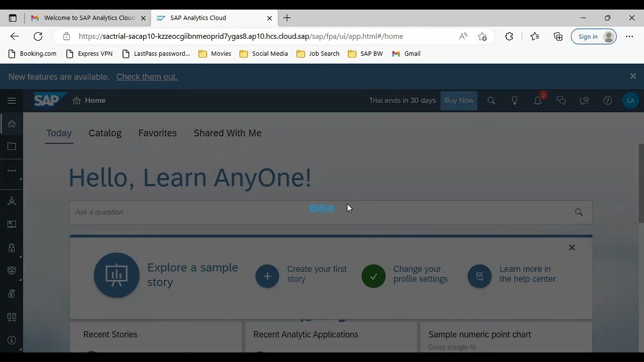Open the lightbulb insights icon
Screen dimensions: 644x362
[515, 101]
